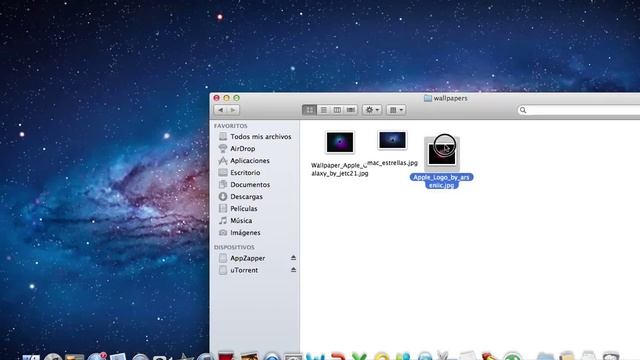Minimize the wallpapers Finder window
This screenshot has height=360, width=640.
(226, 98)
